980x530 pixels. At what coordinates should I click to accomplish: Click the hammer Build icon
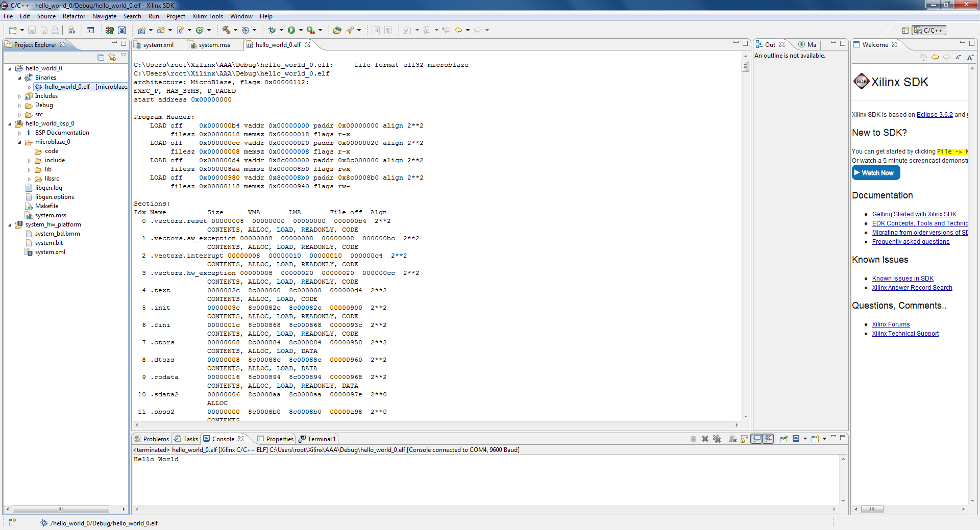pos(226,30)
